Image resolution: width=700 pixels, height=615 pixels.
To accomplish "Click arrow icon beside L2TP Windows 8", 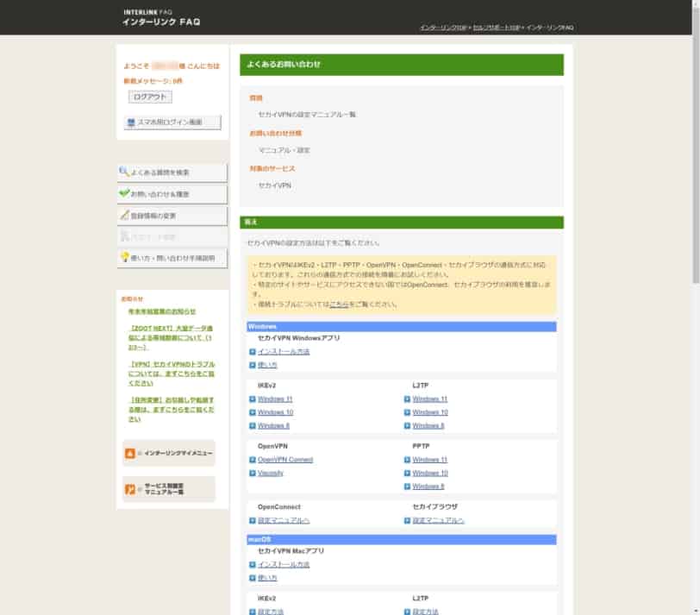I will (407, 426).
